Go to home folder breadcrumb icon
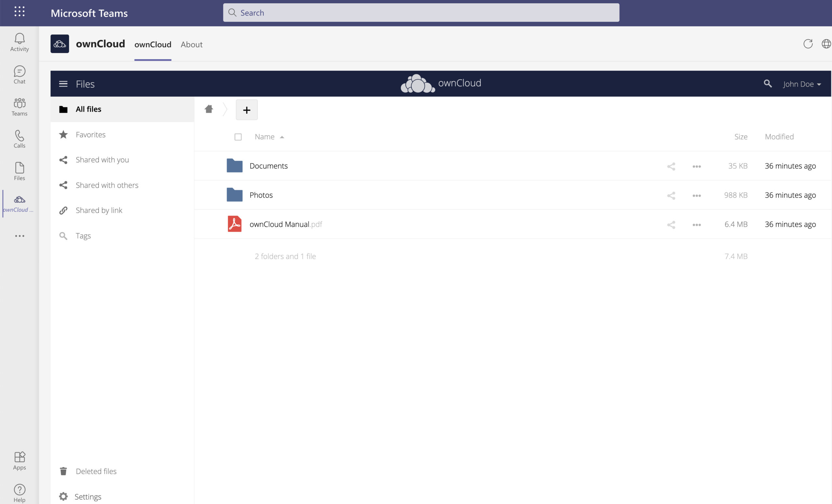This screenshot has height=504, width=832. pos(209,109)
